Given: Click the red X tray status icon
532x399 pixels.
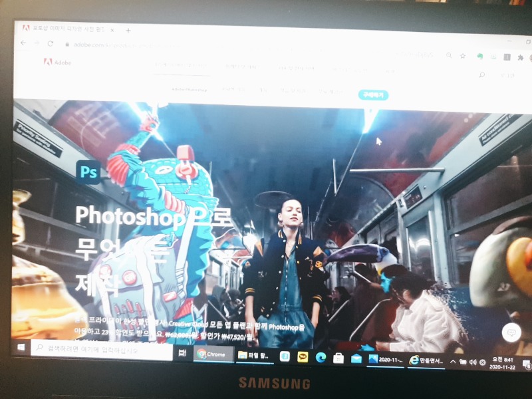Looking at the screenshot, I should click(482, 362).
